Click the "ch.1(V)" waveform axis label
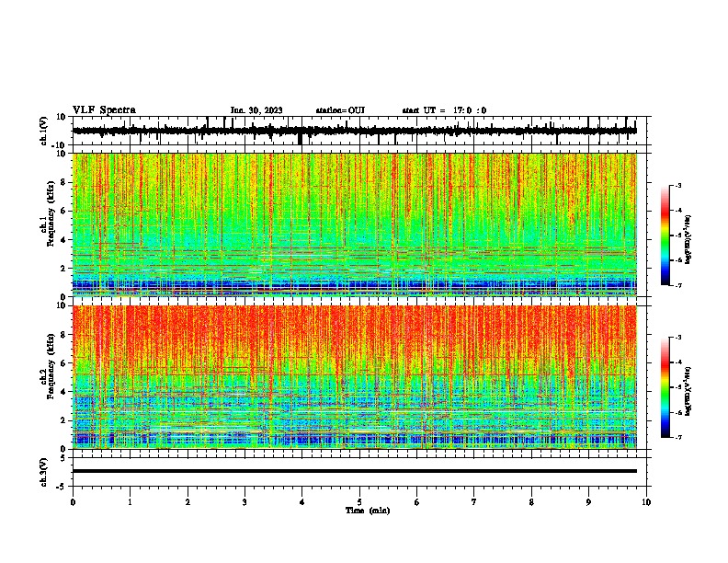The height and width of the screenshot is (563, 728). click(x=44, y=131)
